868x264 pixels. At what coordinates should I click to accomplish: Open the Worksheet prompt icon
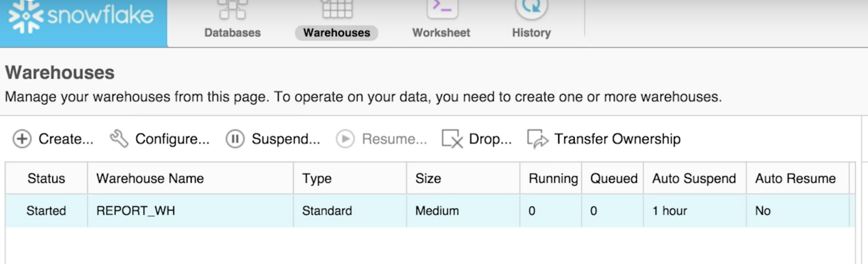(442, 9)
